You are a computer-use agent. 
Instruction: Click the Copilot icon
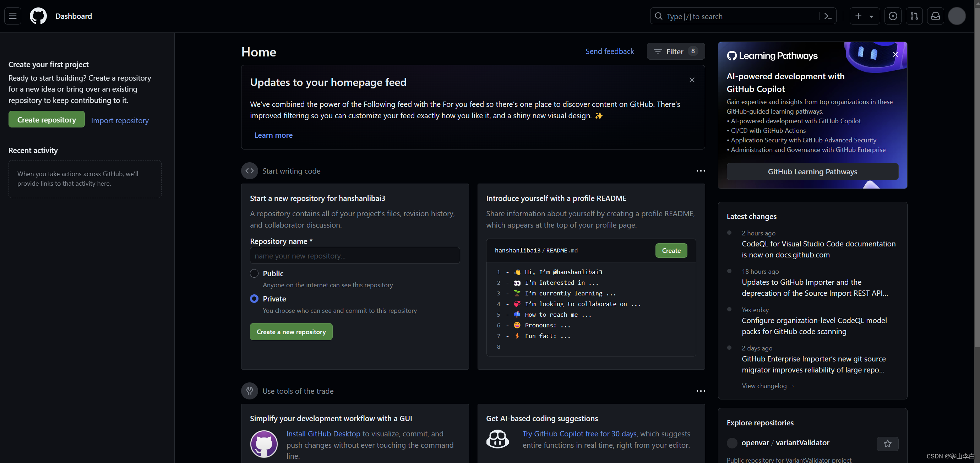coord(497,439)
